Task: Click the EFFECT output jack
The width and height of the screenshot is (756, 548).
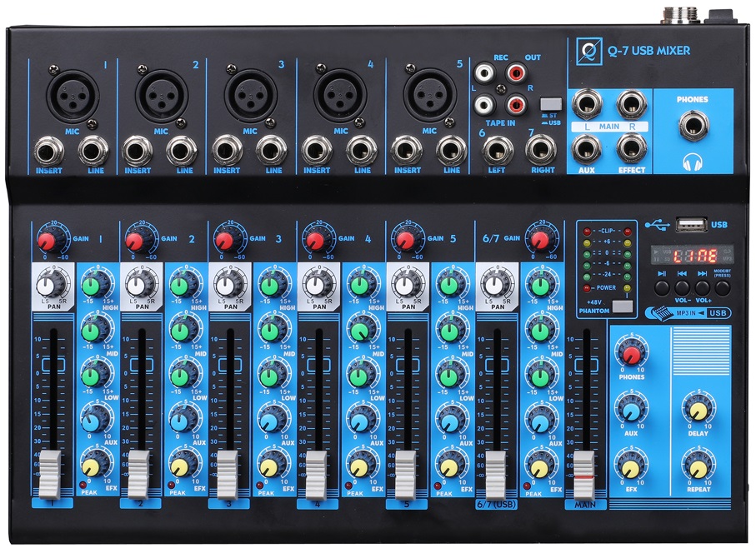Action: point(631,149)
